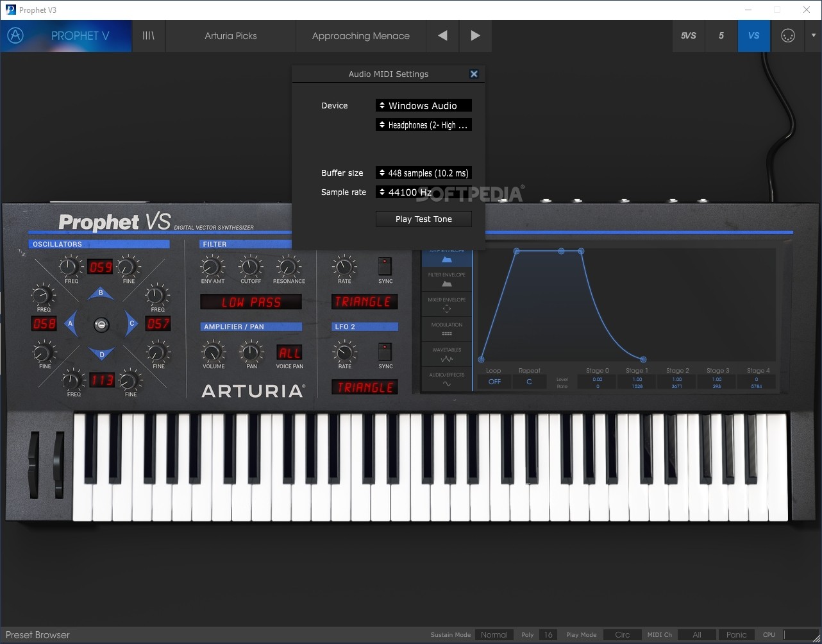Click the center joystick of the mixer

(x=101, y=325)
